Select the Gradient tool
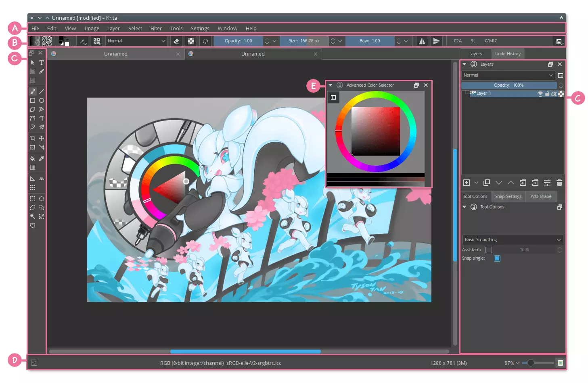Image resolution: width=588 pixels, height=383 pixels. 33,167
